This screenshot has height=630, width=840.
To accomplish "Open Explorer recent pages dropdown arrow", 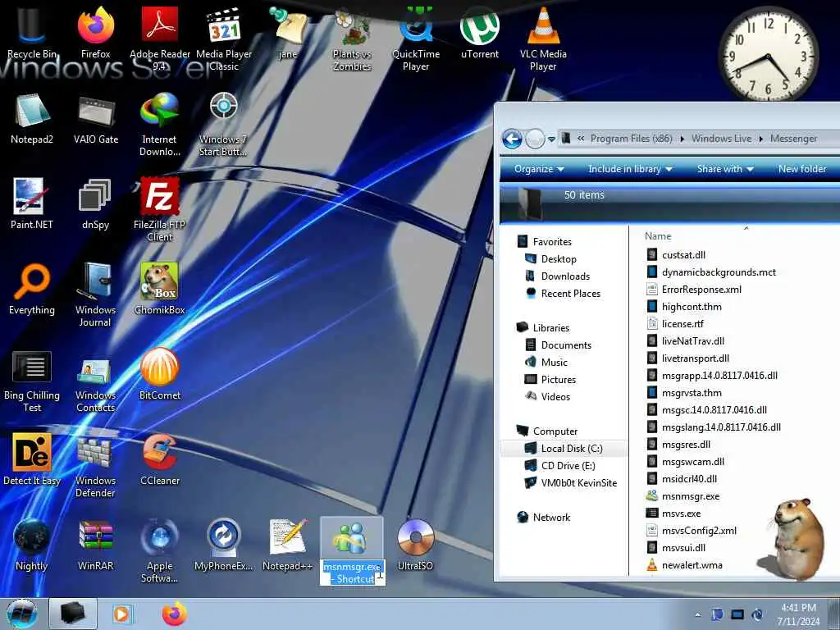I will [551, 139].
